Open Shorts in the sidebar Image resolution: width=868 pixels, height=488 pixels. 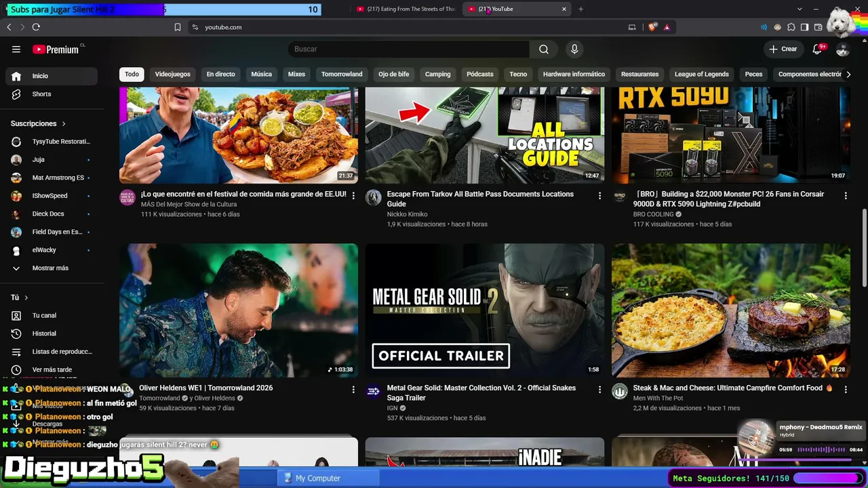[x=51, y=94]
